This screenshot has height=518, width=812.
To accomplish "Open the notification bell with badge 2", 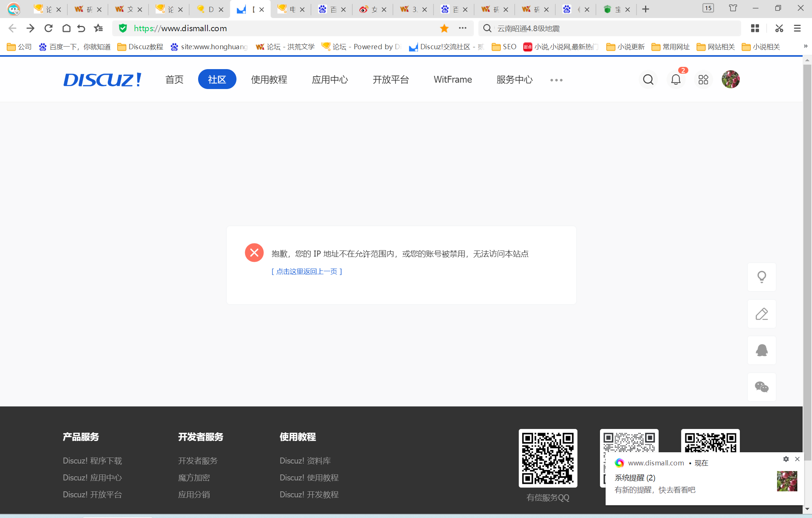I will coord(676,80).
